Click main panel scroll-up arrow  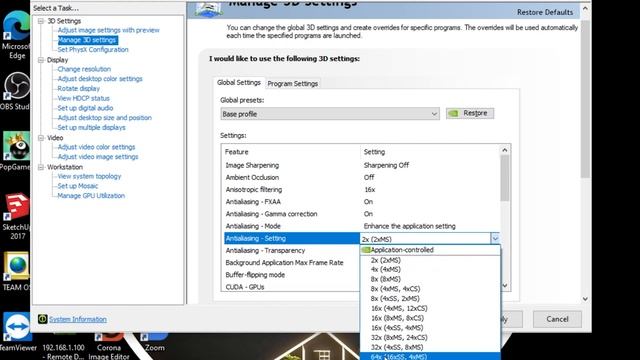click(x=585, y=8)
